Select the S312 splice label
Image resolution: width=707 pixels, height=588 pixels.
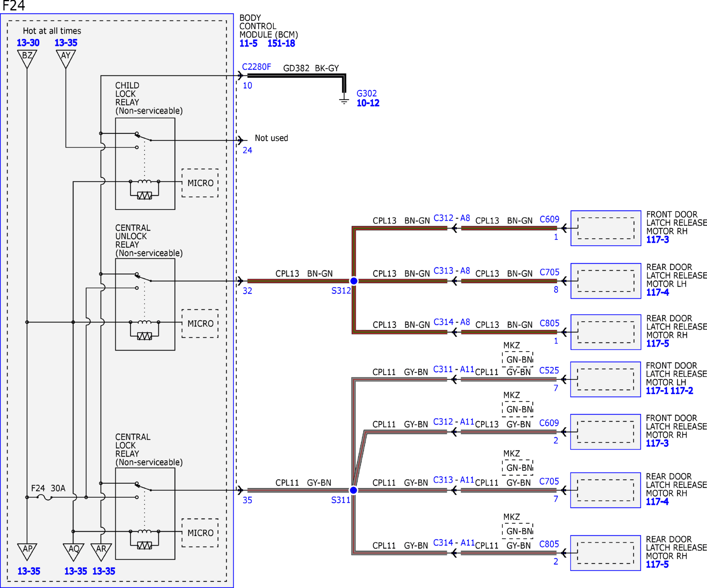pyautogui.click(x=341, y=290)
